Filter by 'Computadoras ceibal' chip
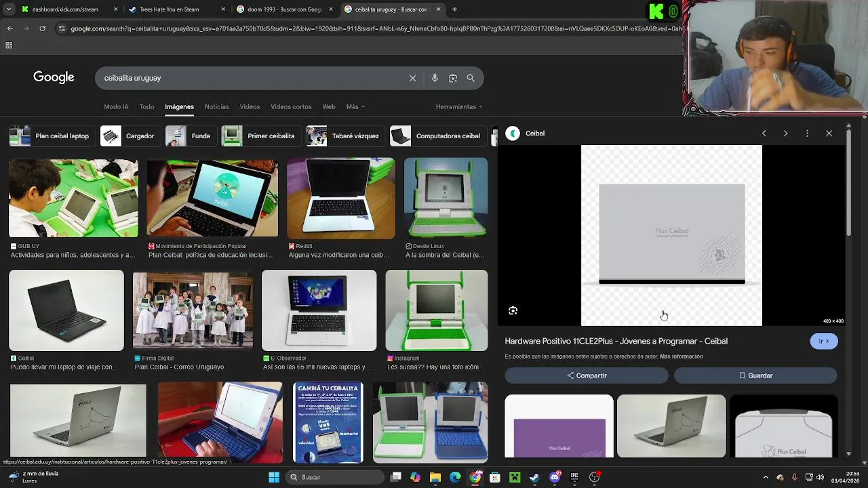Screen dimensions: 868x488 coord(437,136)
